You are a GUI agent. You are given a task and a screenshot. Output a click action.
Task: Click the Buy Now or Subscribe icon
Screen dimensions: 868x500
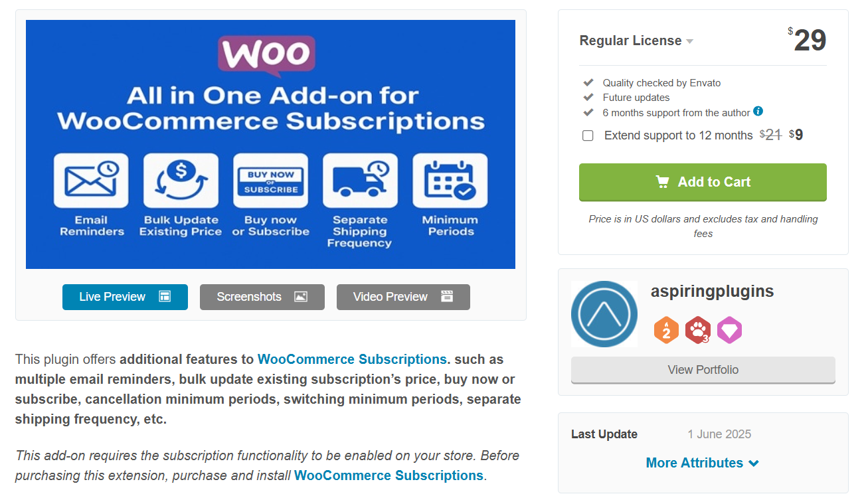[270, 181]
